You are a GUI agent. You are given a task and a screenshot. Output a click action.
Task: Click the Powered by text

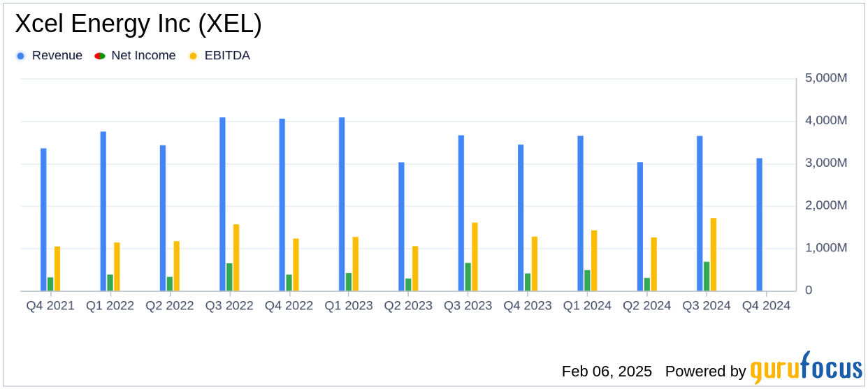click(x=705, y=372)
